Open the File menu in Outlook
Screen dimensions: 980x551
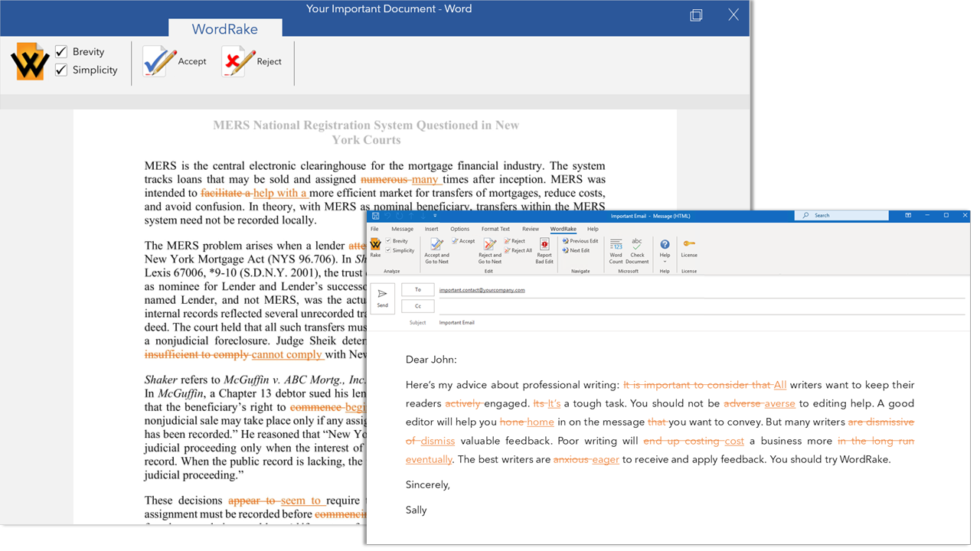pos(375,229)
